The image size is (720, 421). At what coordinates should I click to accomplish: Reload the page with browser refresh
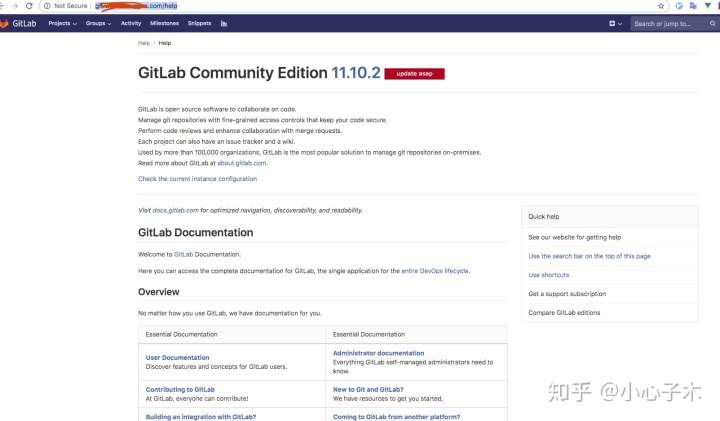pos(29,6)
